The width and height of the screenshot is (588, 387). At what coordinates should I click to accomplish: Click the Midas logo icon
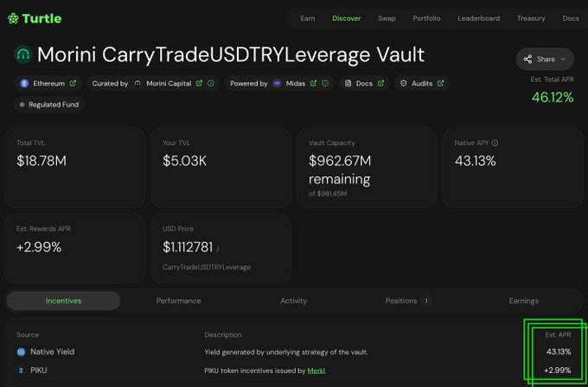tap(277, 84)
